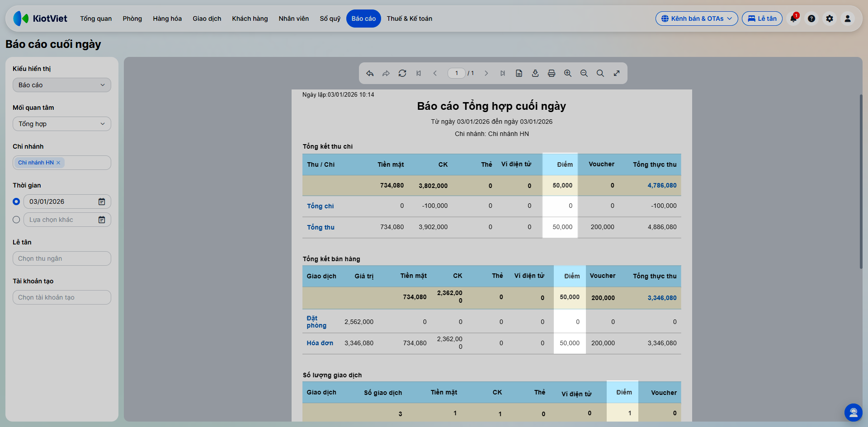This screenshot has width=868, height=427.
Task: Click the 'Lễ tân' button
Action: [x=762, y=19]
